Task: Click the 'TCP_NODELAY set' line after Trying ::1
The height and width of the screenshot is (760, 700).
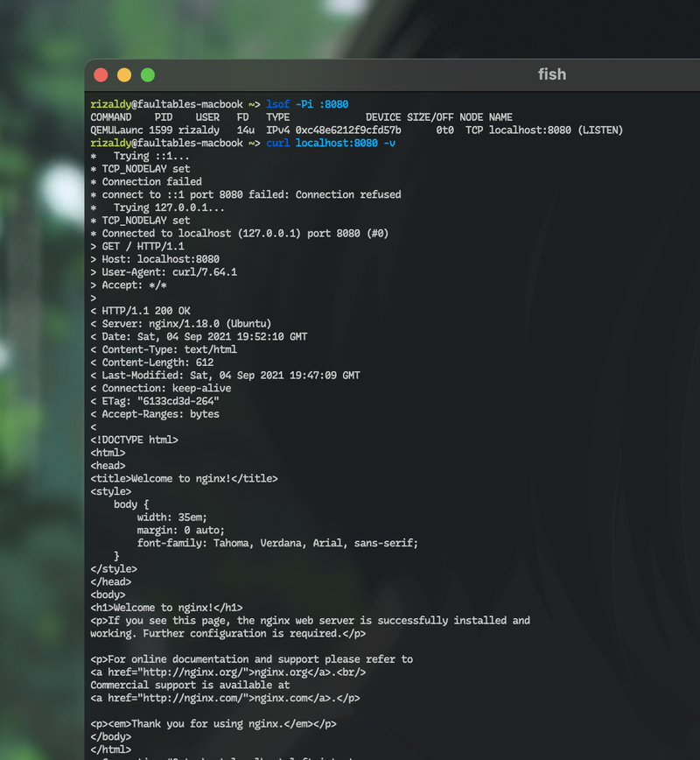Action: pyautogui.click(x=141, y=169)
